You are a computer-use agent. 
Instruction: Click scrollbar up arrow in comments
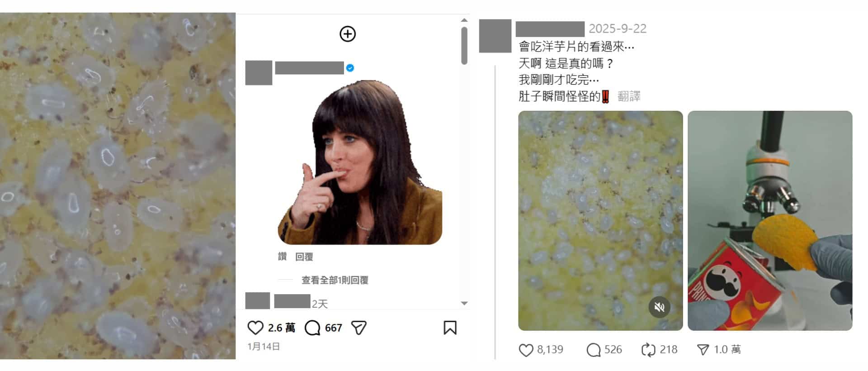click(464, 20)
